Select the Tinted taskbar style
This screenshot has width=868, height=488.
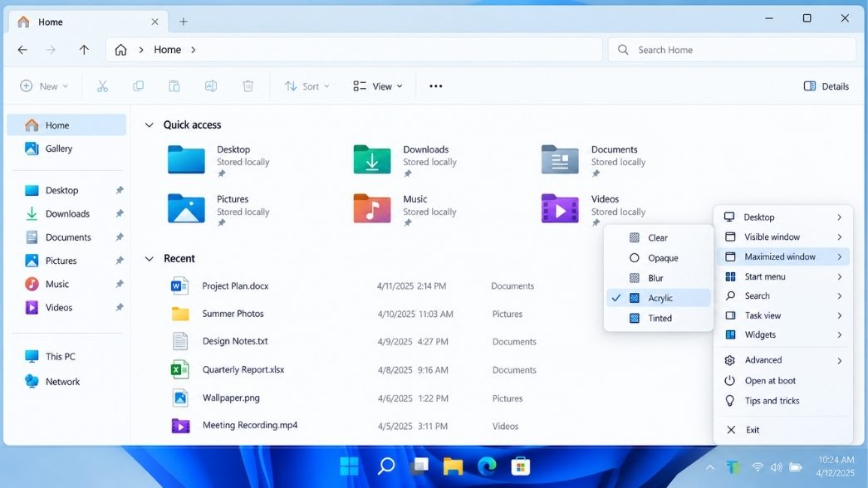(658, 318)
